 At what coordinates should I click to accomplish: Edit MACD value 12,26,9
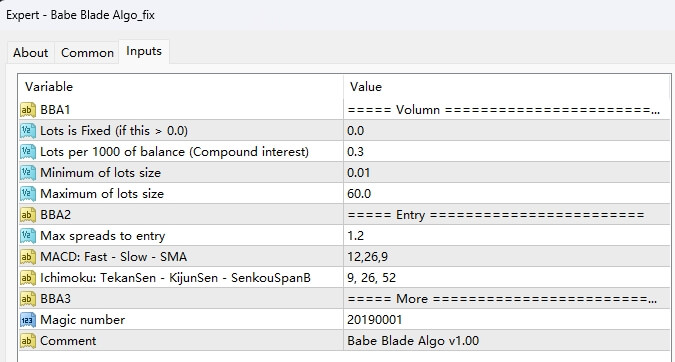pos(507,257)
